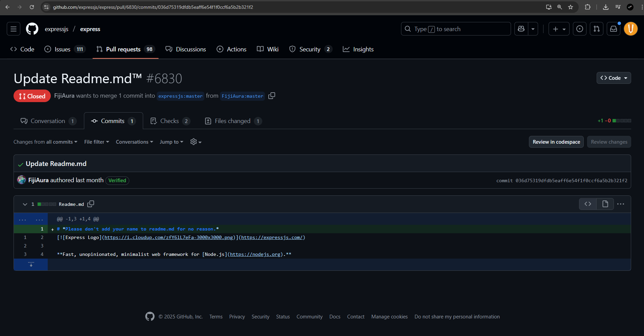Open the Insights navigation item
The image size is (644, 336).
358,49
